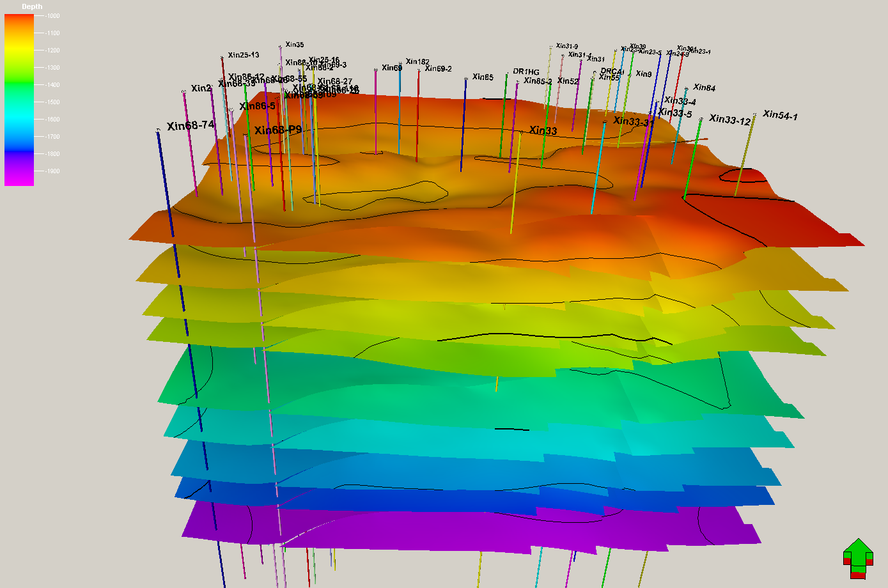This screenshot has width=888, height=588.
Task: Select the Xin69-2 well label
Action: [438, 68]
